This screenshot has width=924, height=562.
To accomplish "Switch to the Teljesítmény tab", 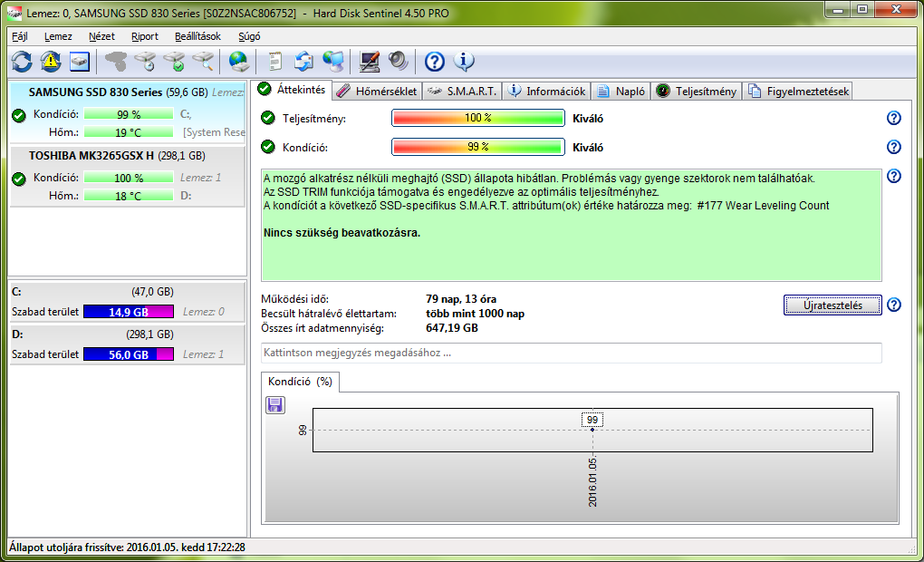I will pos(697,92).
